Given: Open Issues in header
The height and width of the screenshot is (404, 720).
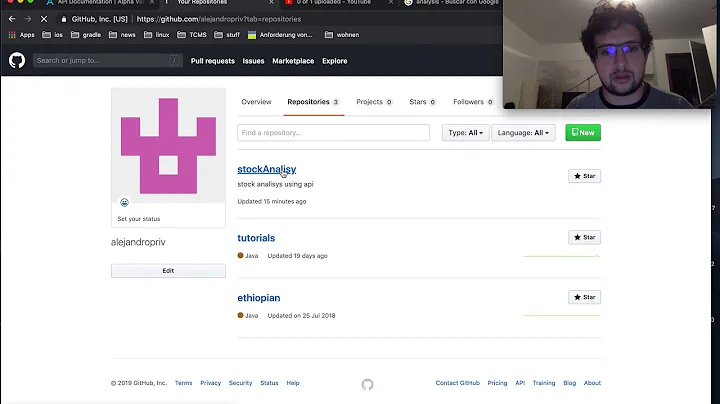Looking at the screenshot, I should 253,61.
